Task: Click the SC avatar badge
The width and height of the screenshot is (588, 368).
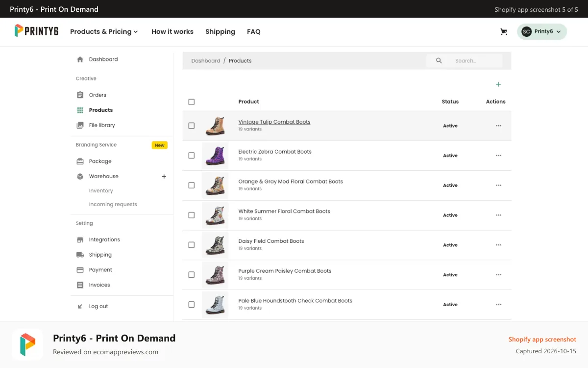Action: click(527, 31)
